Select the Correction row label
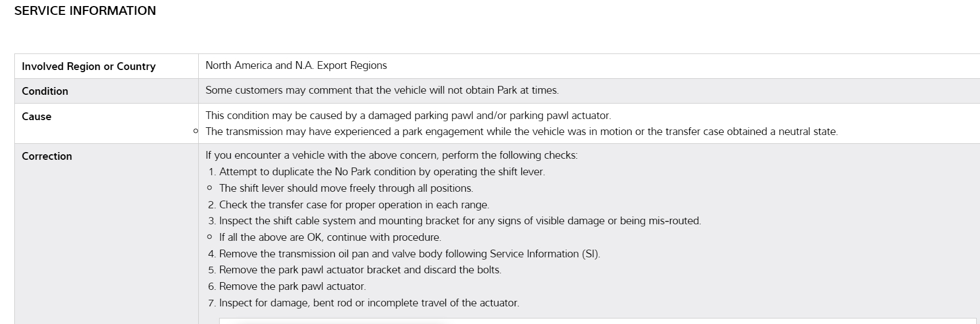 pyautogui.click(x=47, y=156)
